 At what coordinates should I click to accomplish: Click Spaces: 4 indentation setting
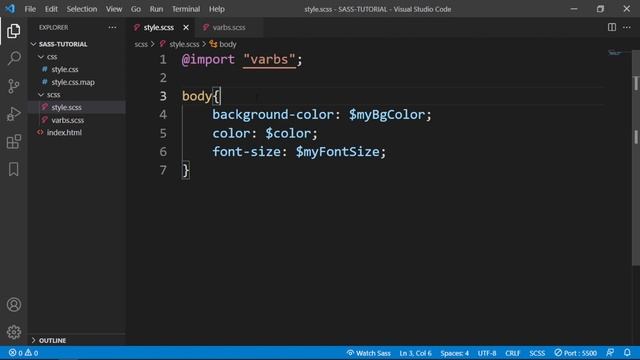pos(454,353)
